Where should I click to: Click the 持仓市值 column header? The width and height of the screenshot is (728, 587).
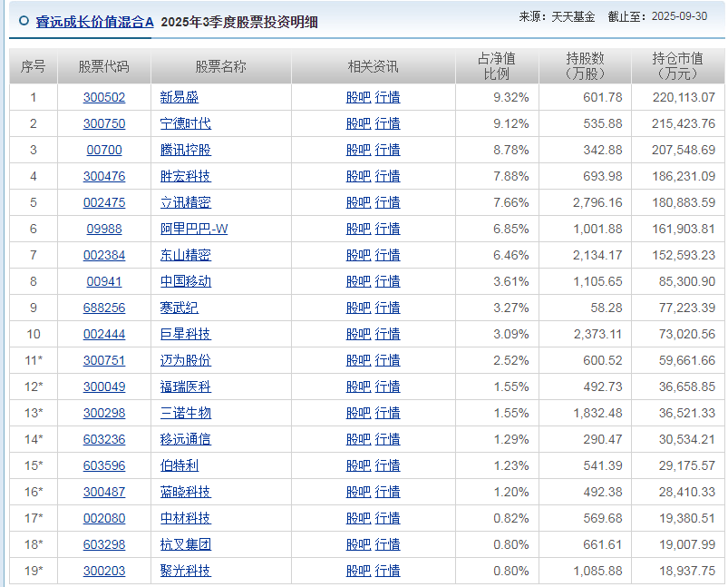[677, 66]
